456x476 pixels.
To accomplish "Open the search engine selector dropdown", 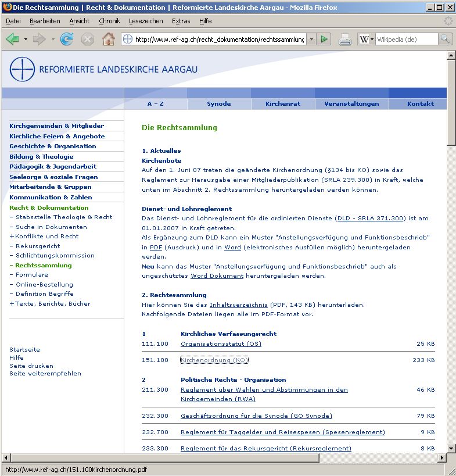I will pyautogui.click(x=372, y=39).
